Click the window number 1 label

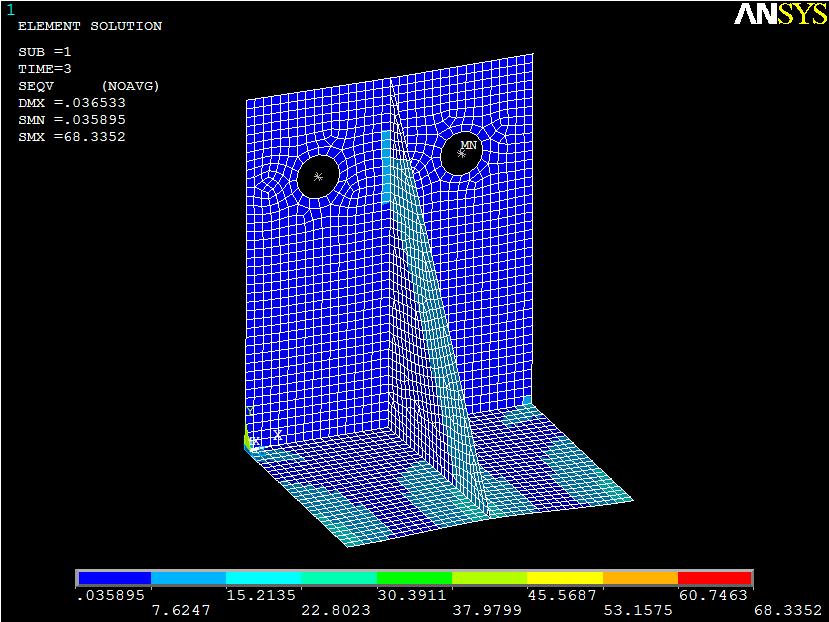point(11,10)
